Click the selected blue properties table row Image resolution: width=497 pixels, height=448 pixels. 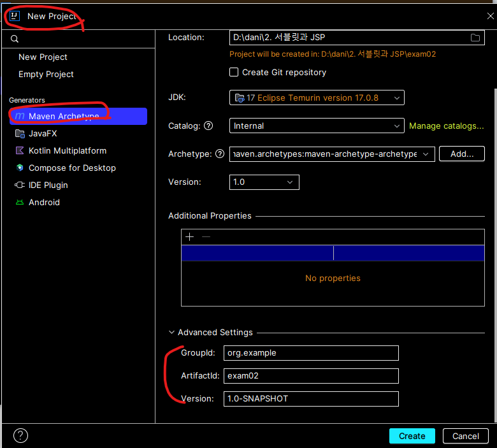pos(333,253)
